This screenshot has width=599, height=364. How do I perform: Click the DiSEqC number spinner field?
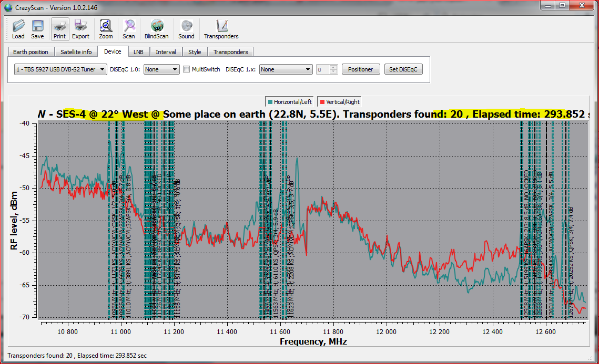[x=322, y=69]
